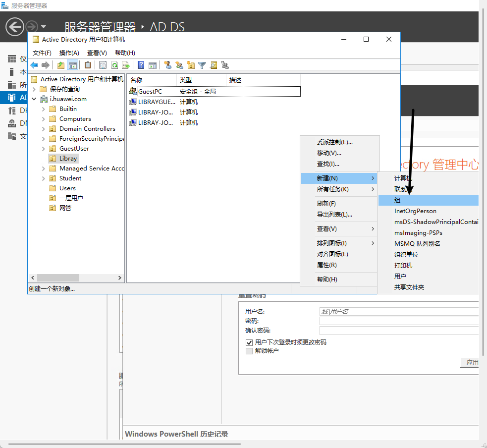The height and width of the screenshot is (448, 487).
Task: Collapse the i.huawei.com domain node
Action: pos(34,99)
